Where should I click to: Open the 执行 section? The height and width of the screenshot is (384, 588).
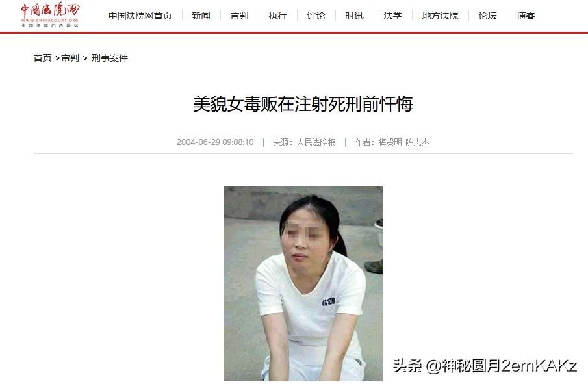pos(277,16)
